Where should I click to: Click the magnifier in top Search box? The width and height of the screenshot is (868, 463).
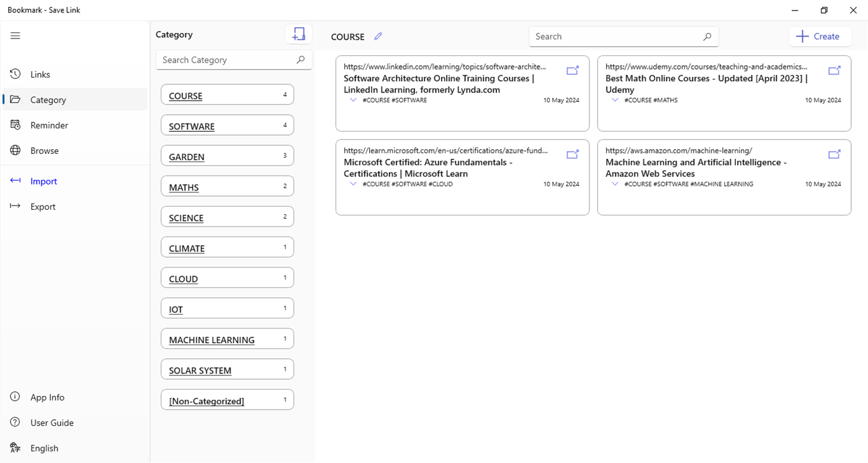point(707,37)
